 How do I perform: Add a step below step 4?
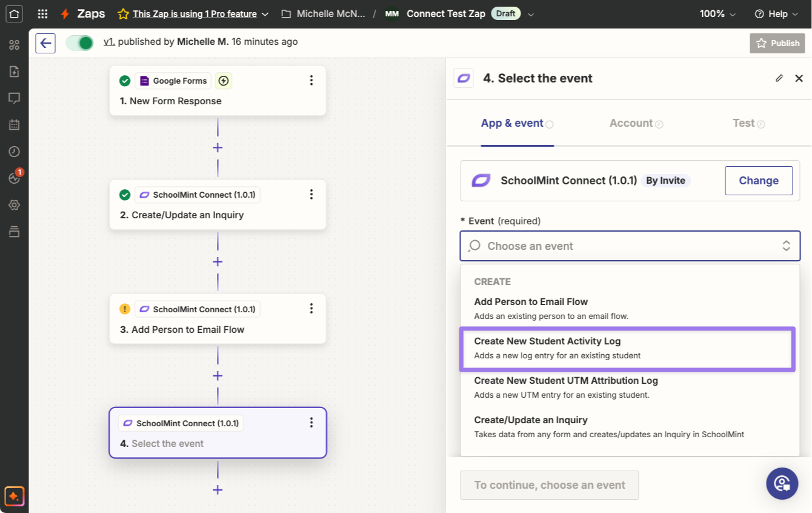pos(218,490)
